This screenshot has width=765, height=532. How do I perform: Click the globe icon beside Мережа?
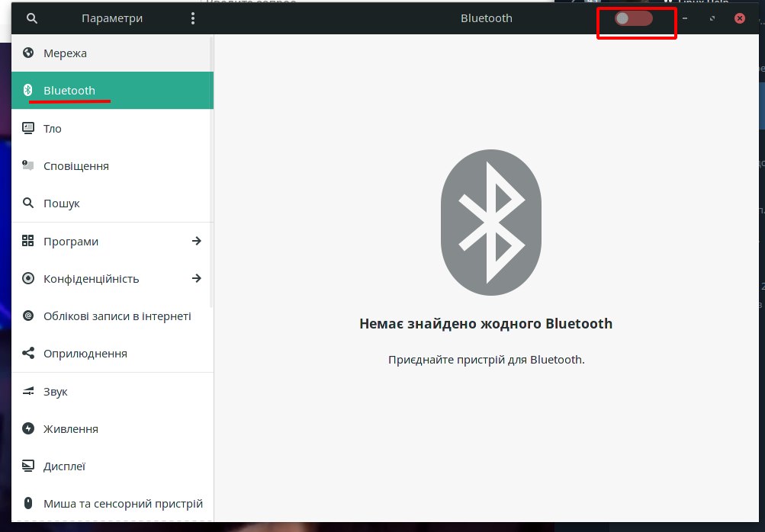point(28,53)
